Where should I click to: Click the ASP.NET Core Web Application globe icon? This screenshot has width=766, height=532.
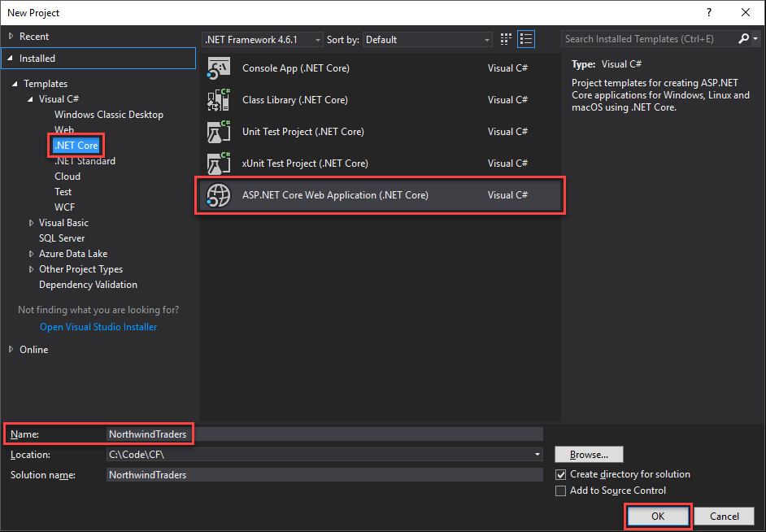coord(219,195)
